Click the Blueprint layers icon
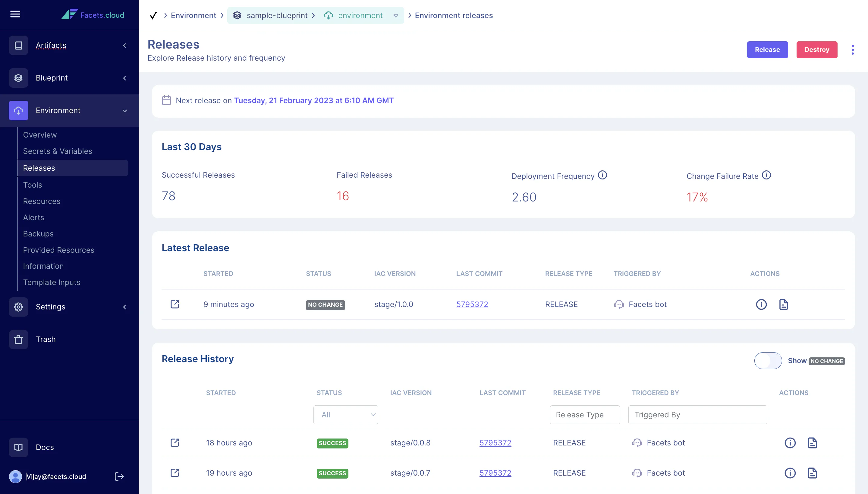The height and width of the screenshot is (494, 868). [18, 78]
